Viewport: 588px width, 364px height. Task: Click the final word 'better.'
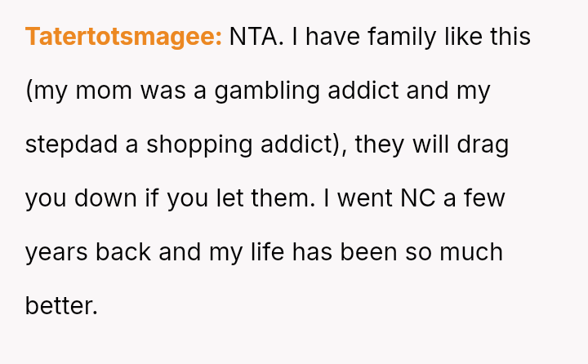point(61,306)
